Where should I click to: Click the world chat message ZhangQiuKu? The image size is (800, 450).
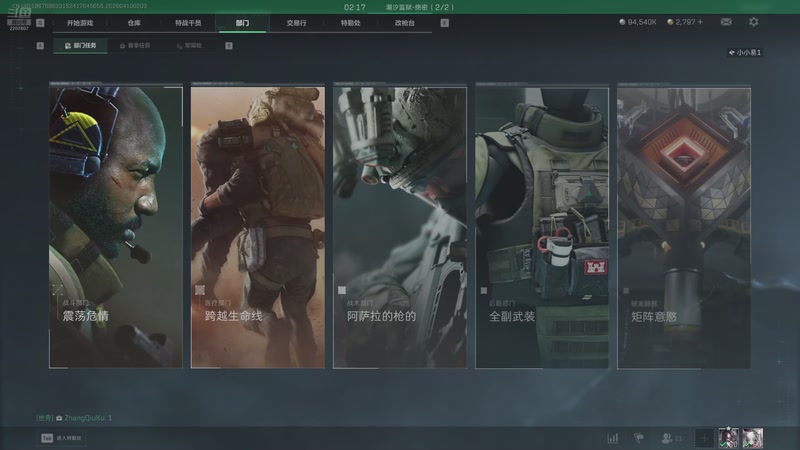tap(74, 418)
